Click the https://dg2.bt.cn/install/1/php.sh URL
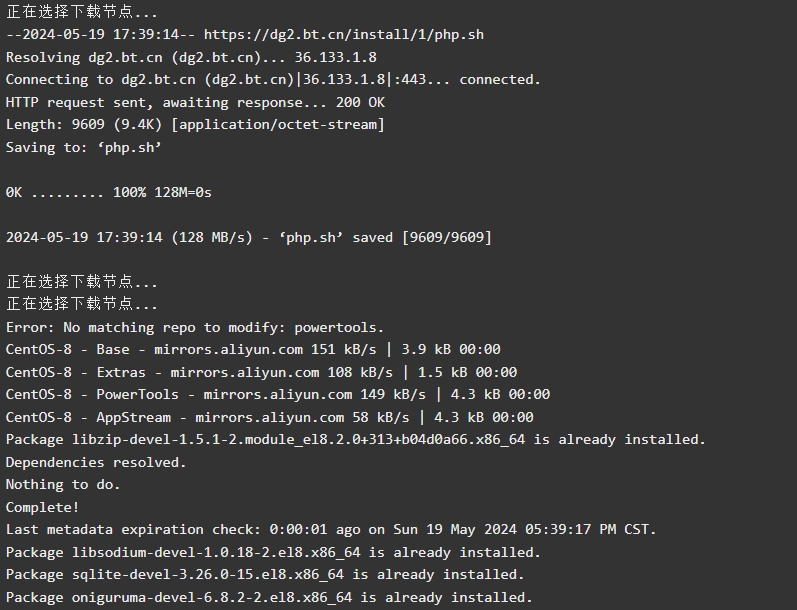Viewport: 797px width, 610px height. pyautogui.click(x=344, y=35)
